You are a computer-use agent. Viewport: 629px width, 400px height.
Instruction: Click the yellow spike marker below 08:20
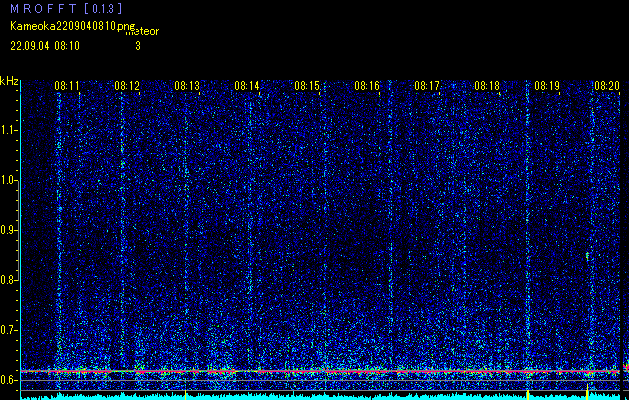tap(587, 392)
